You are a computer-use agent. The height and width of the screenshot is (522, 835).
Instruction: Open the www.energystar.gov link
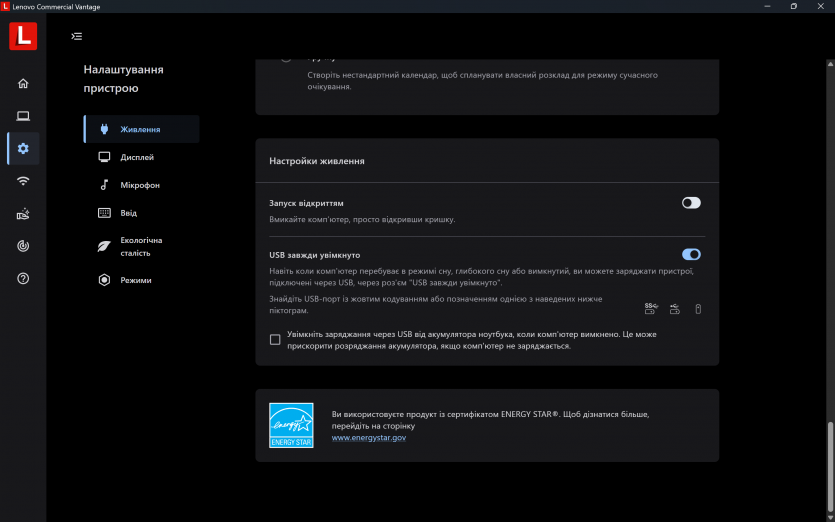(x=369, y=438)
